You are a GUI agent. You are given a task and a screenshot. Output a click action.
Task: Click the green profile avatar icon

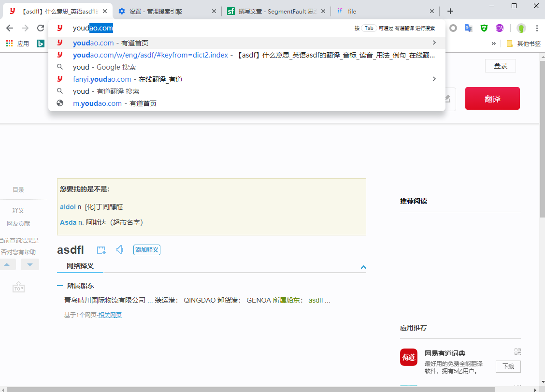tap(521, 28)
